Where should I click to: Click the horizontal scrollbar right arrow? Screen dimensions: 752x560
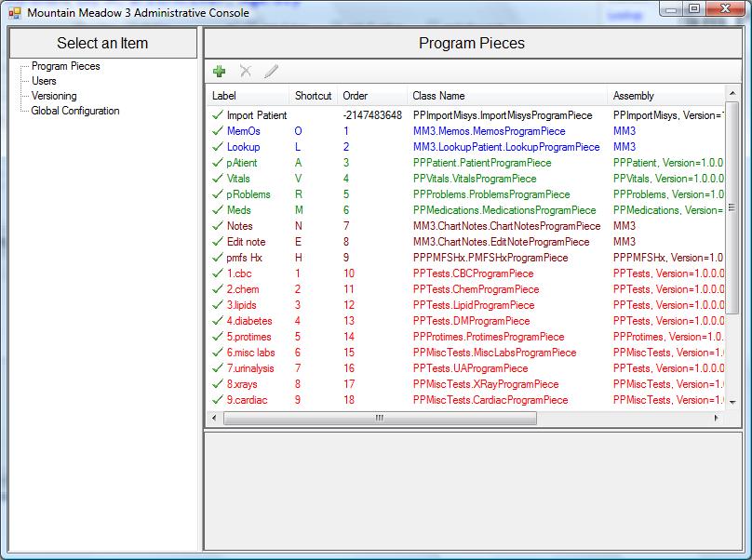(716, 418)
